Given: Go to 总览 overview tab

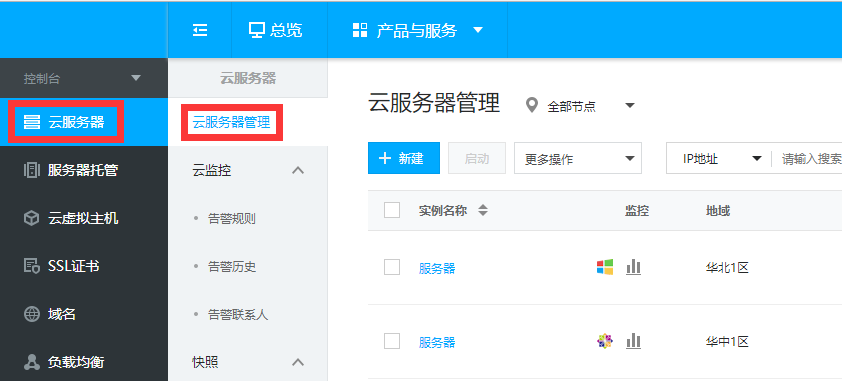Looking at the screenshot, I should pos(275,31).
